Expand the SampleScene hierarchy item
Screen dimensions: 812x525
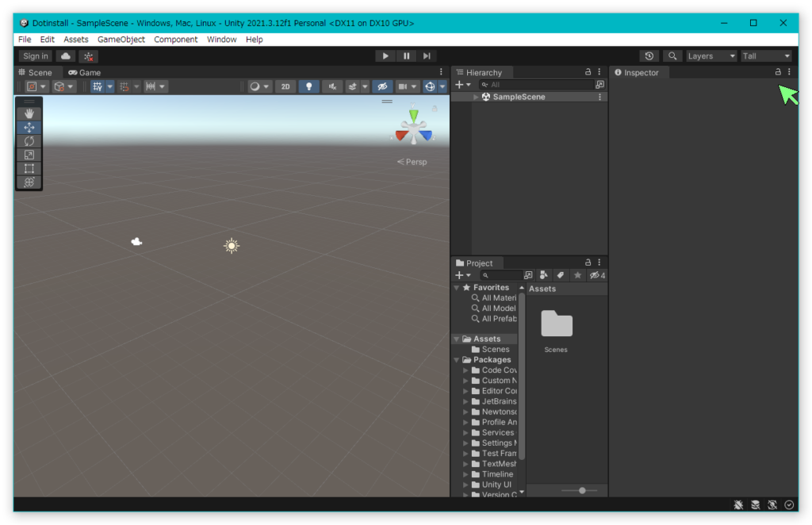tap(476, 97)
